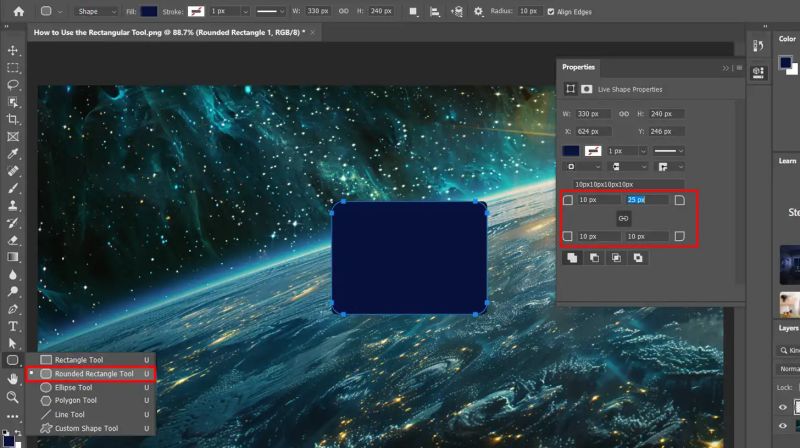This screenshot has height=448, width=800.
Task: Choose Rectangle Tool from flyout
Action: click(91, 360)
